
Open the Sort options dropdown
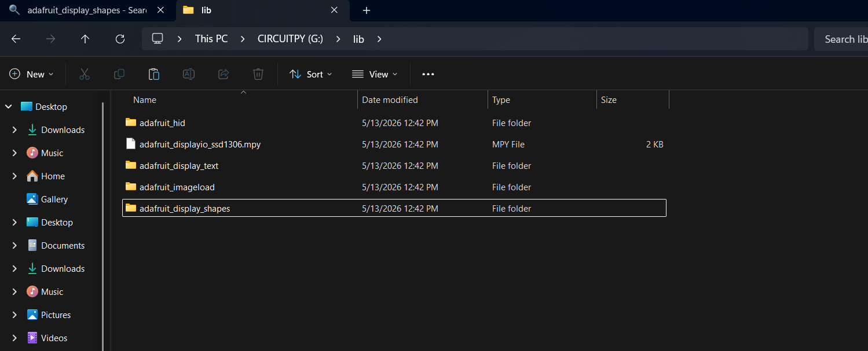click(311, 74)
